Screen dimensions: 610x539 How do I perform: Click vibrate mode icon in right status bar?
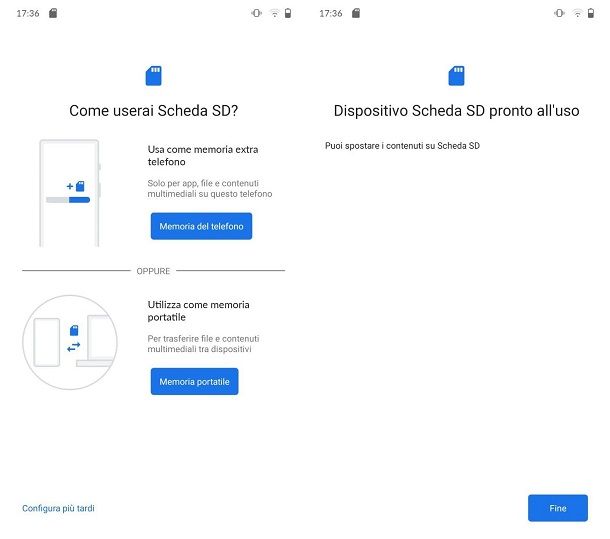[559, 13]
